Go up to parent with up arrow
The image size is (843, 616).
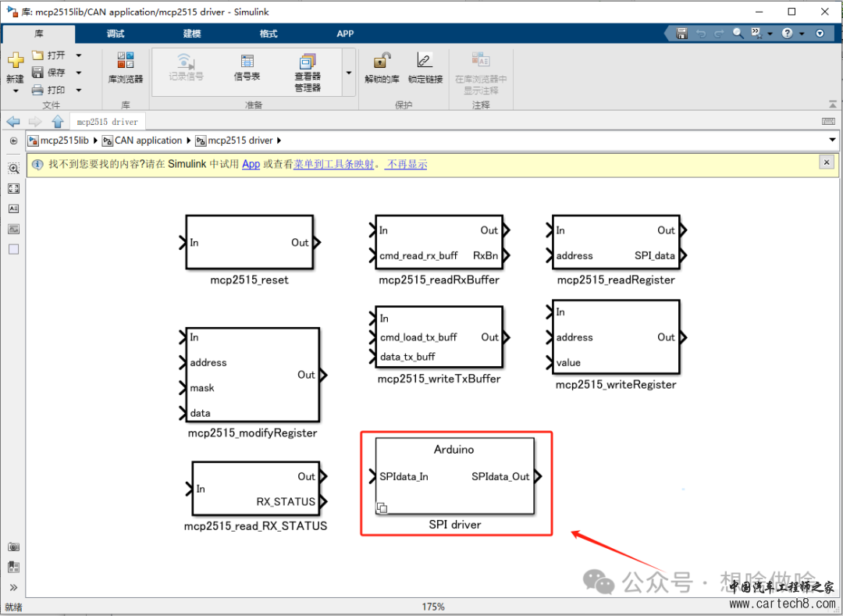coord(58,122)
